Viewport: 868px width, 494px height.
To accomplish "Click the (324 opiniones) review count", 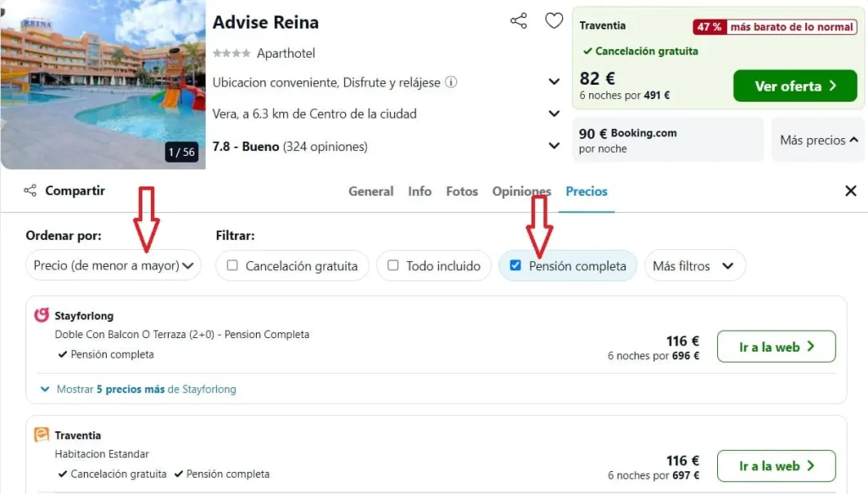I will pos(325,147).
